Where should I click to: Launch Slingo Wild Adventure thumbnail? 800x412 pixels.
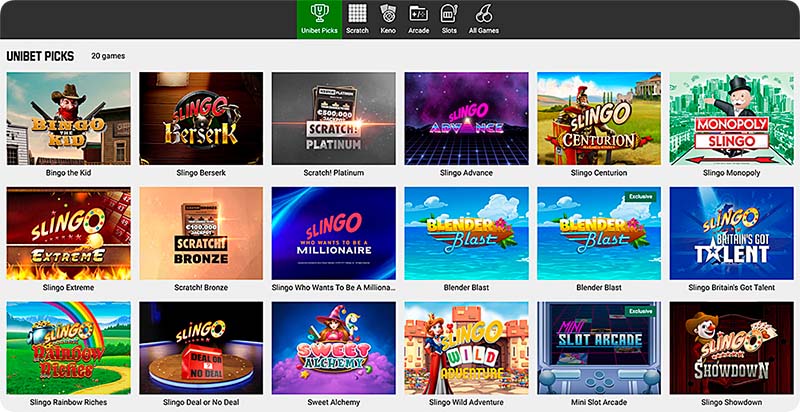[x=466, y=348]
